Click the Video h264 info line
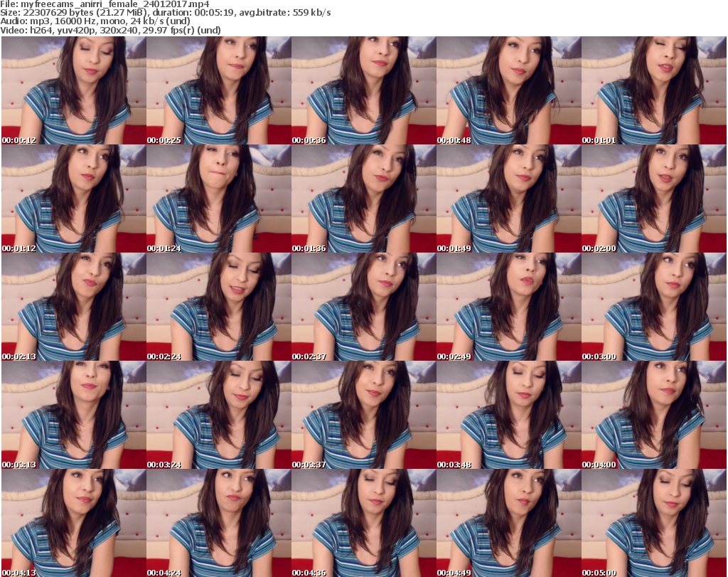The height and width of the screenshot is (577, 728). pos(110,30)
